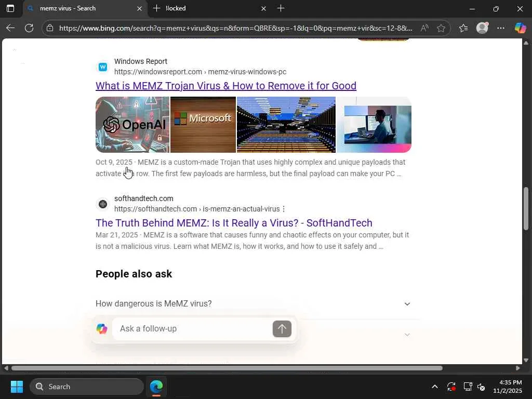Click the muted volume tray icon
The height and width of the screenshot is (399, 532).
pos(482,387)
